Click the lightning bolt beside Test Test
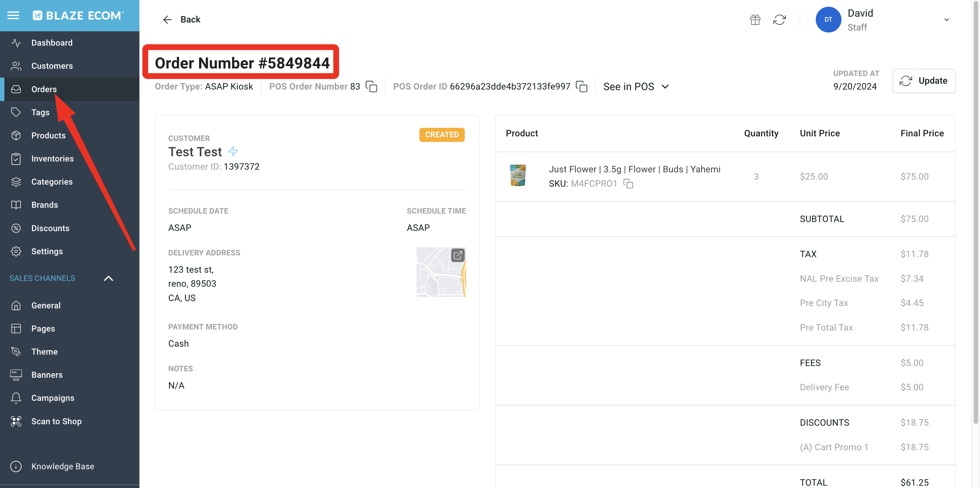 pyautogui.click(x=233, y=151)
